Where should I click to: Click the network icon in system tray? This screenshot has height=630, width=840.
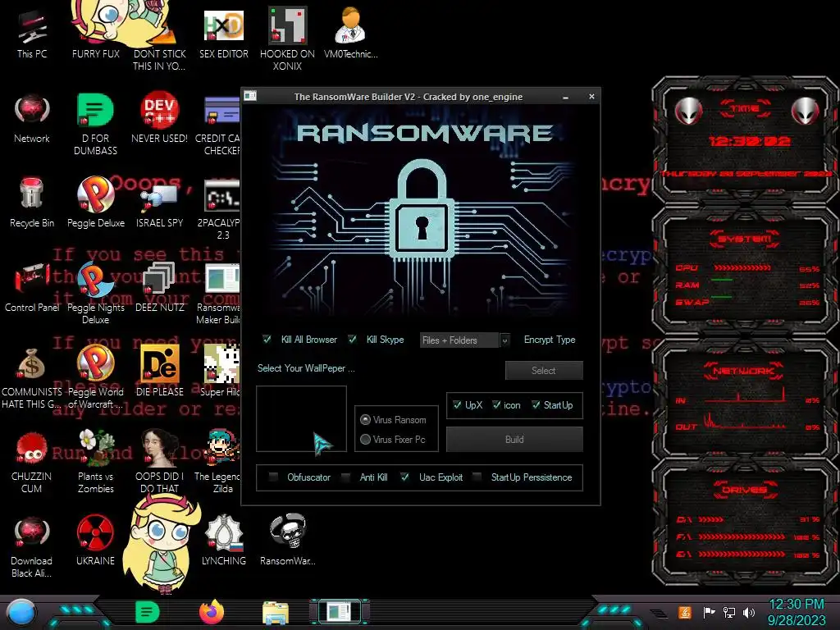click(x=729, y=612)
